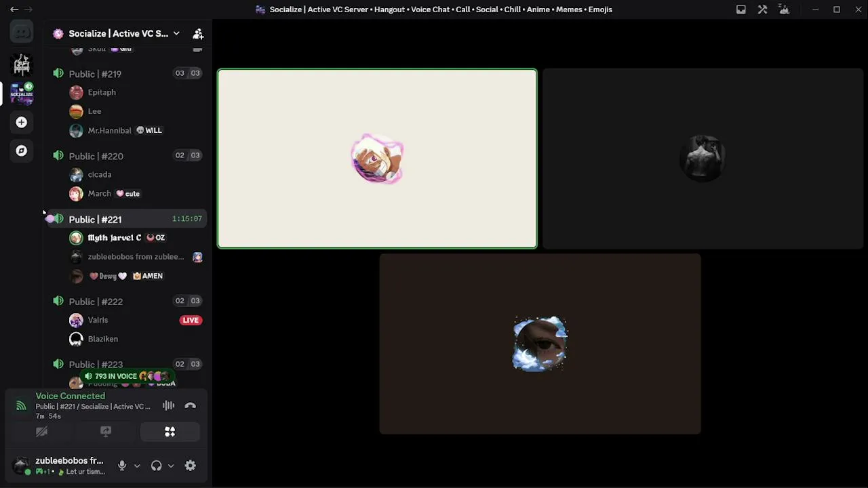The height and width of the screenshot is (488, 868).
Task: Join voice channel Public | #222
Action: 126,301
